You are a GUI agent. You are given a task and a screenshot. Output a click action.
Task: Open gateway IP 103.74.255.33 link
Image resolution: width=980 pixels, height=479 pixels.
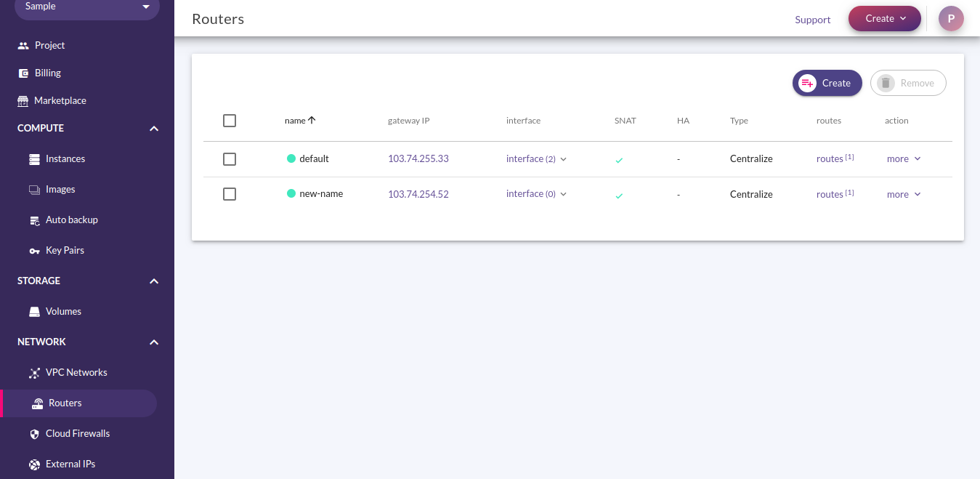[x=418, y=158]
